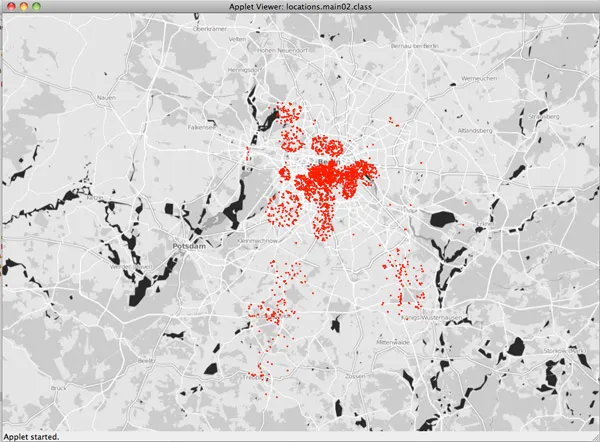Click the Hohen Neuendorf label
The height and width of the screenshot is (442, 600).
pos(282,50)
